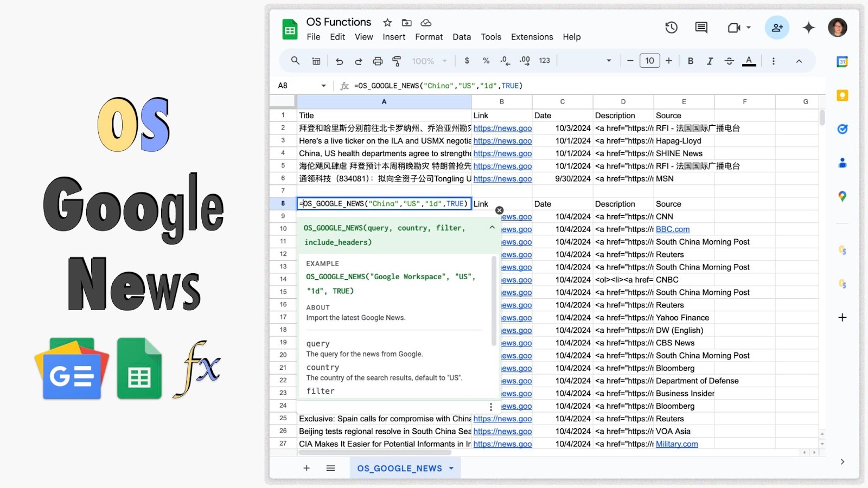Show the side panel arrow
Image resolution: width=868 pixels, height=488 pixels.
pyautogui.click(x=842, y=462)
